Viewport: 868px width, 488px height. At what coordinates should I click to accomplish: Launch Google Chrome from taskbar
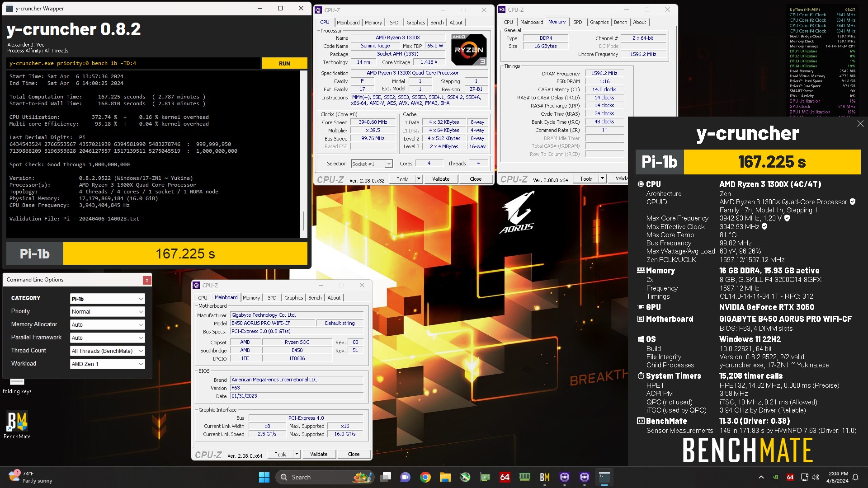pos(425,477)
